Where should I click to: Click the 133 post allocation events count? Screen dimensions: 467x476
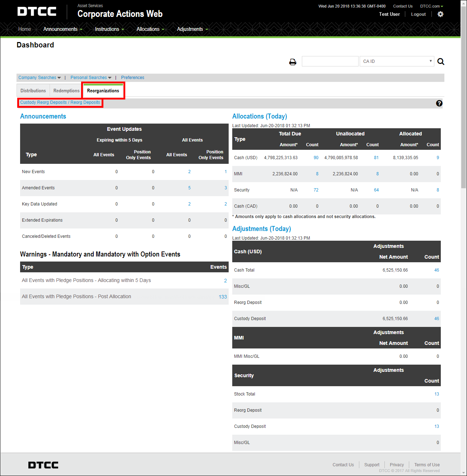223,297
